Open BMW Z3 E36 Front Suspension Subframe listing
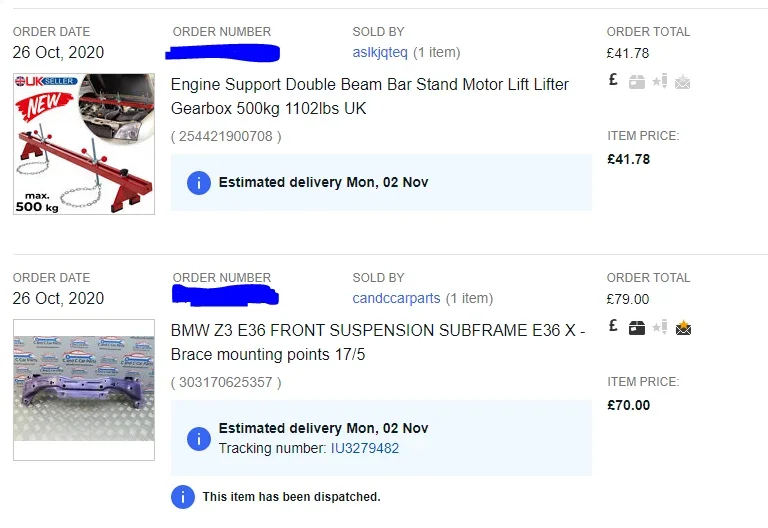 pyautogui.click(x=378, y=342)
